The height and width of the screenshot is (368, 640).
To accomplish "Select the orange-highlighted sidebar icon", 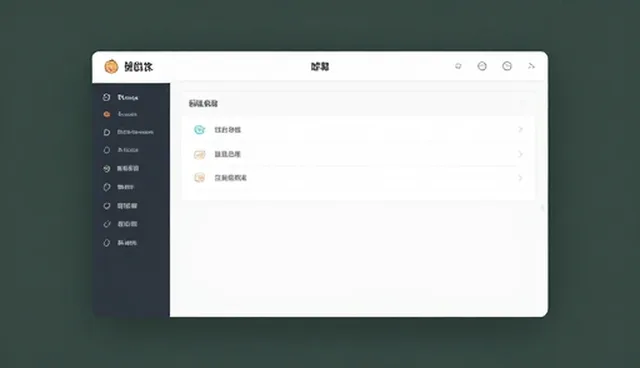I will pyautogui.click(x=107, y=114).
